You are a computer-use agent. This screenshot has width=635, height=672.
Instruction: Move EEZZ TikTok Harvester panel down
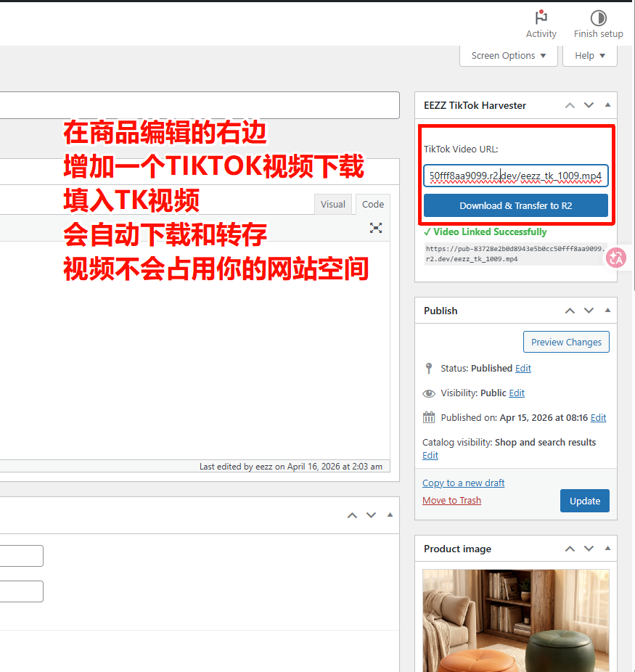589,105
